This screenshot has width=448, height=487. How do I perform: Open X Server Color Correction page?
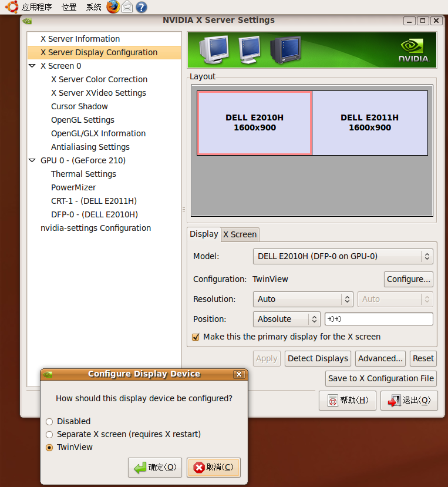click(99, 79)
